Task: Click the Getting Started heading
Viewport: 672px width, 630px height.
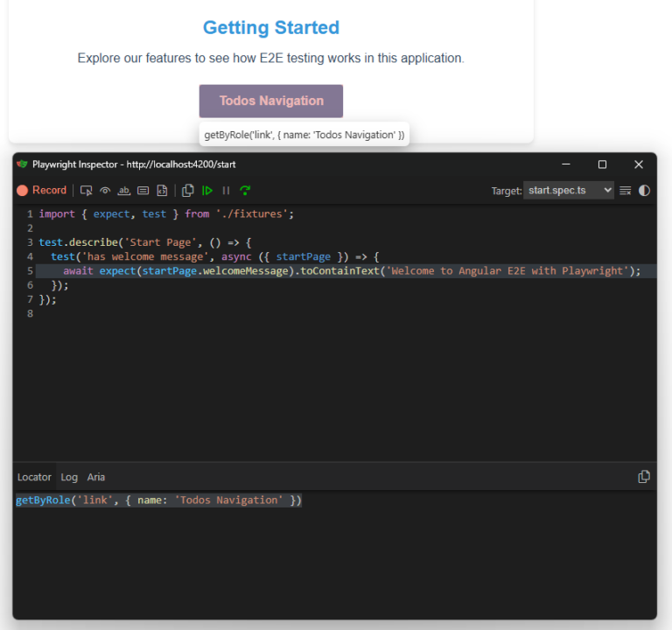Action: tap(271, 28)
